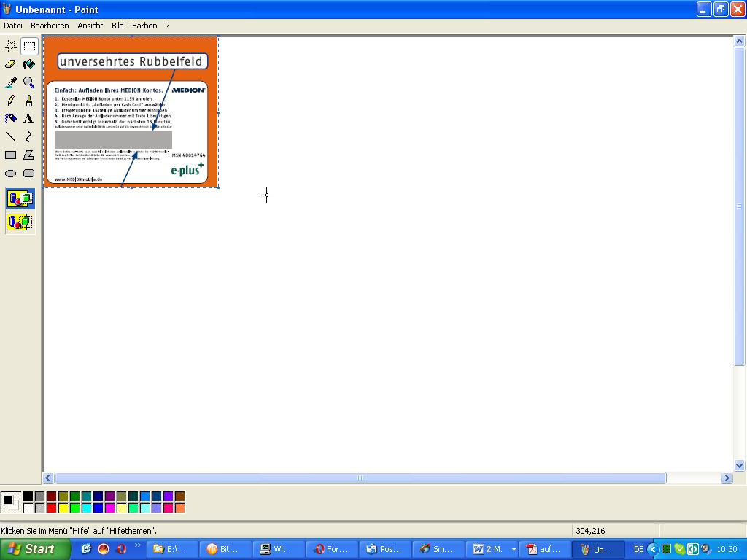Select the Brush tool
Viewport: 747px width, 560px height.
coord(29,101)
